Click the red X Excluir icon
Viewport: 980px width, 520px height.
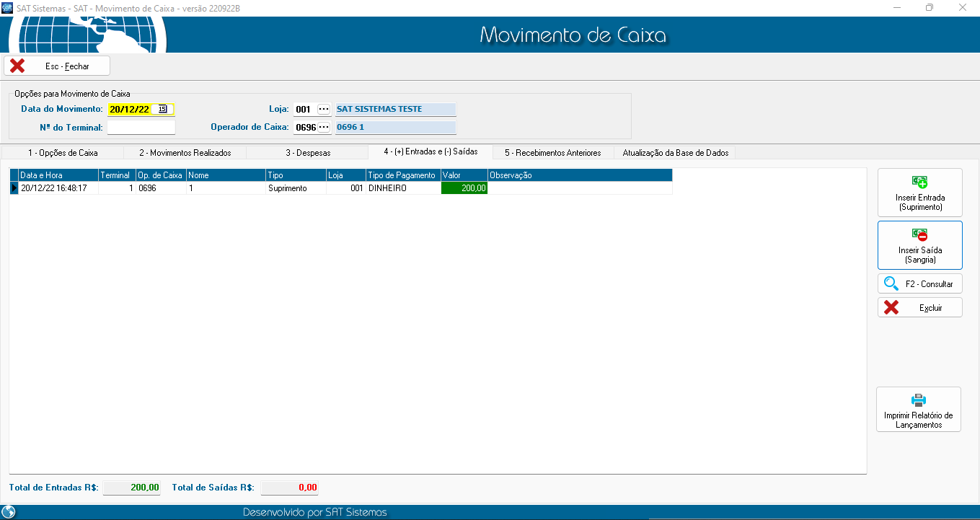pos(891,307)
